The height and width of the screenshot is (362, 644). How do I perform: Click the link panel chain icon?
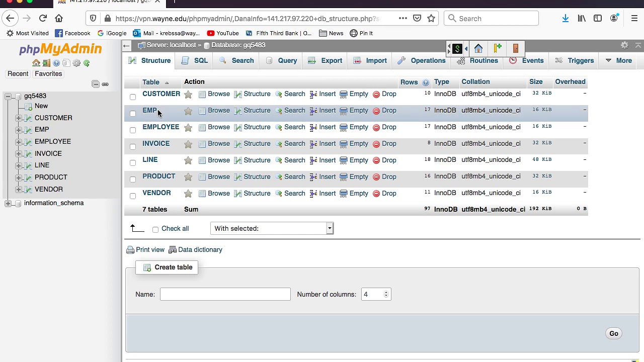(x=105, y=84)
